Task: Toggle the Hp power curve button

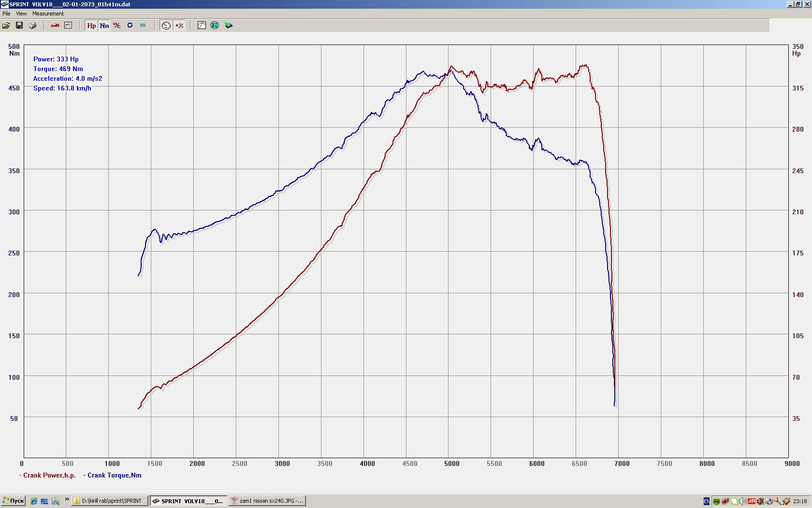Action: [91, 25]
